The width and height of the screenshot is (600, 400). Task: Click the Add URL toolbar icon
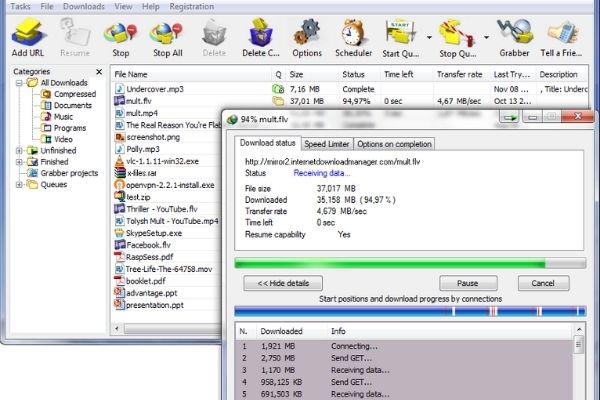[x=28, y=33]
